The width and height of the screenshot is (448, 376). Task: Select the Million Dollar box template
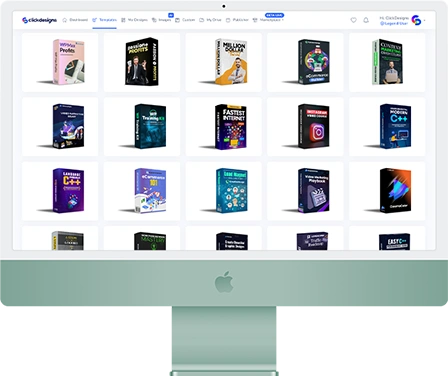(224, 62)
